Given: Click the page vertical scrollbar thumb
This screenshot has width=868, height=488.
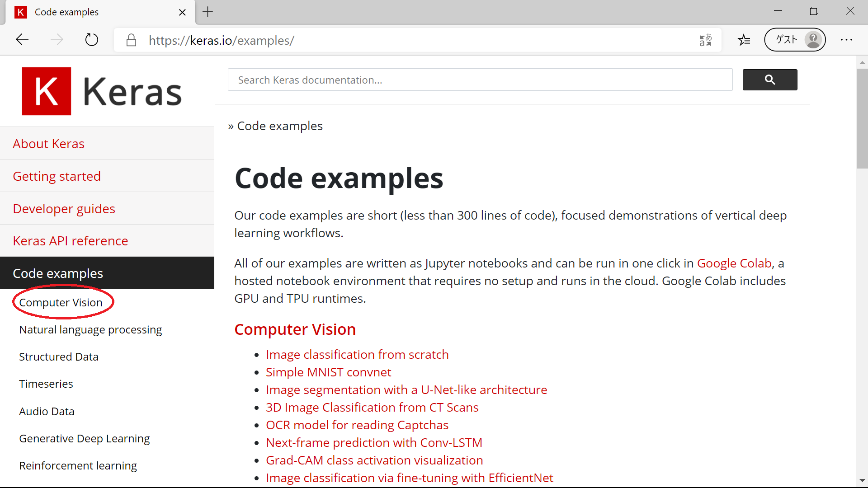Looking at the screenshot, I should point(862,118).
